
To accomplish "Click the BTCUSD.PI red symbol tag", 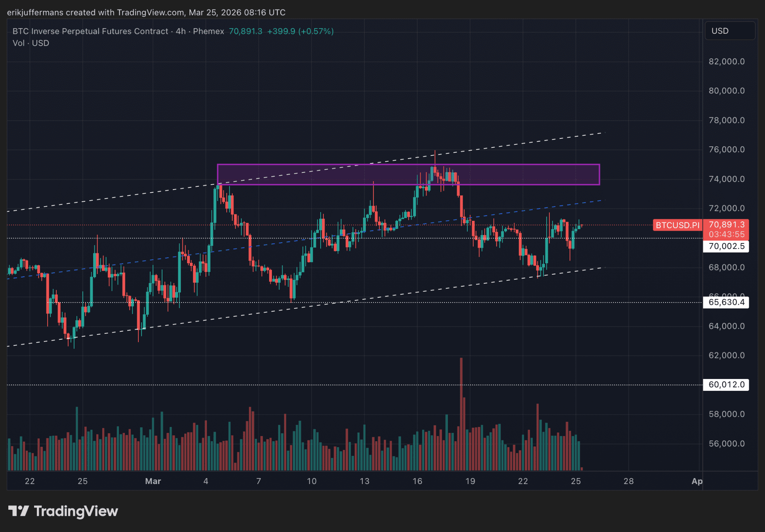I will click(x=677, y=225).
